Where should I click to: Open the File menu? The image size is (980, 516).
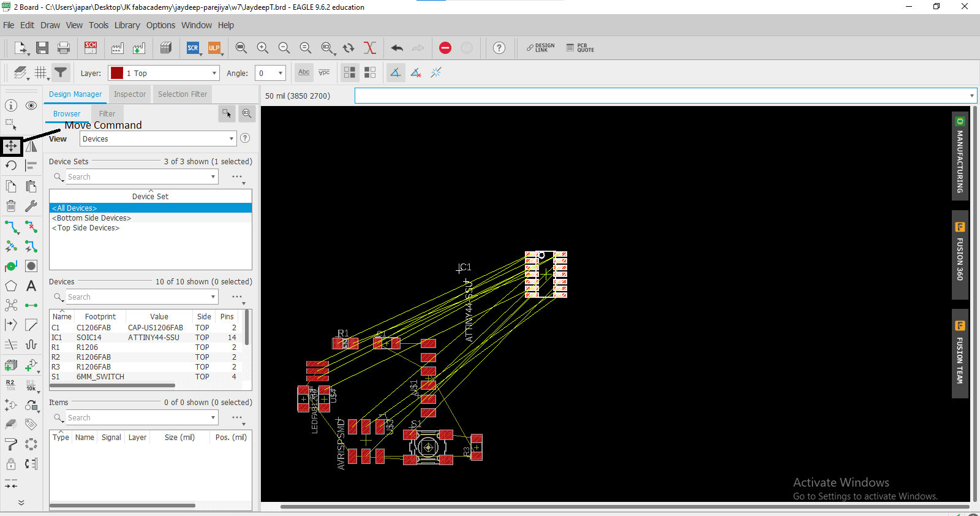[9, 25]
